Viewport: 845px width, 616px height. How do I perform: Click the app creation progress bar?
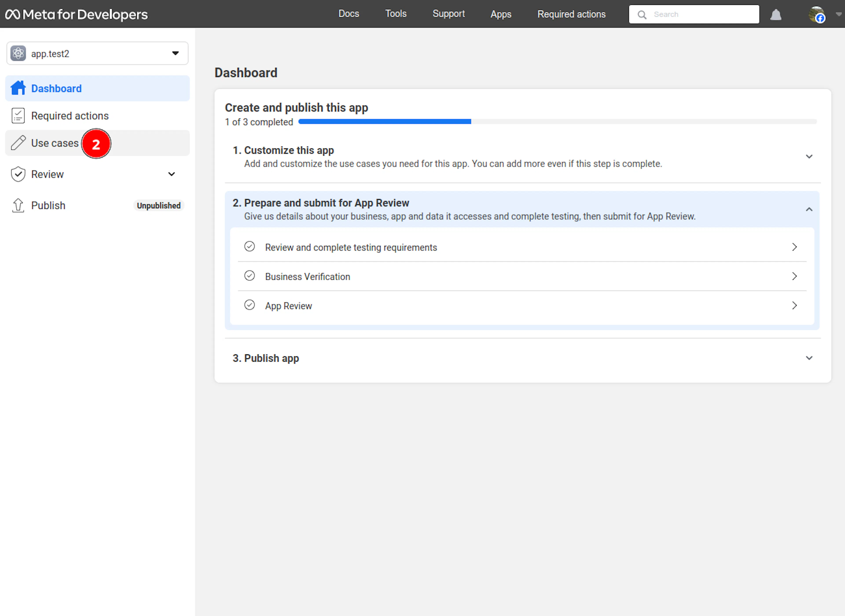pyautogui.click(x=557, y=122)
